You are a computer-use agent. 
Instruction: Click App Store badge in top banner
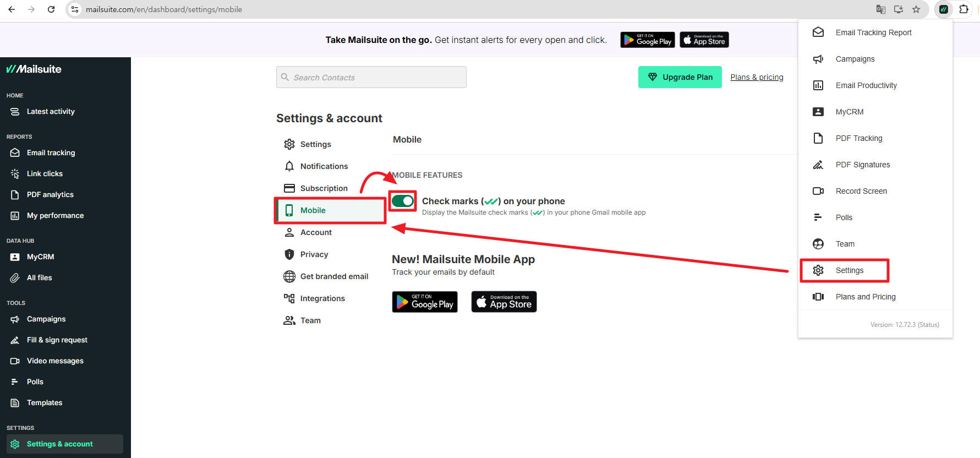pos(704,40)
